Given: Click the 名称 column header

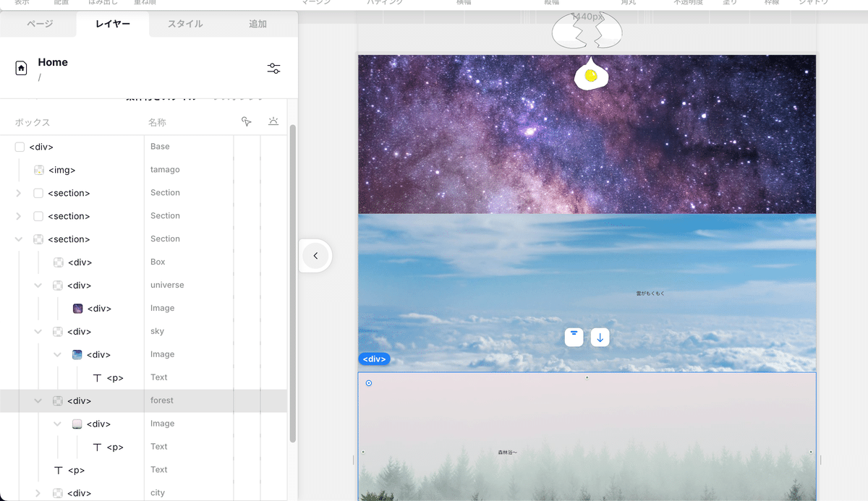Looking at the screenshot, I should point(157,122).
